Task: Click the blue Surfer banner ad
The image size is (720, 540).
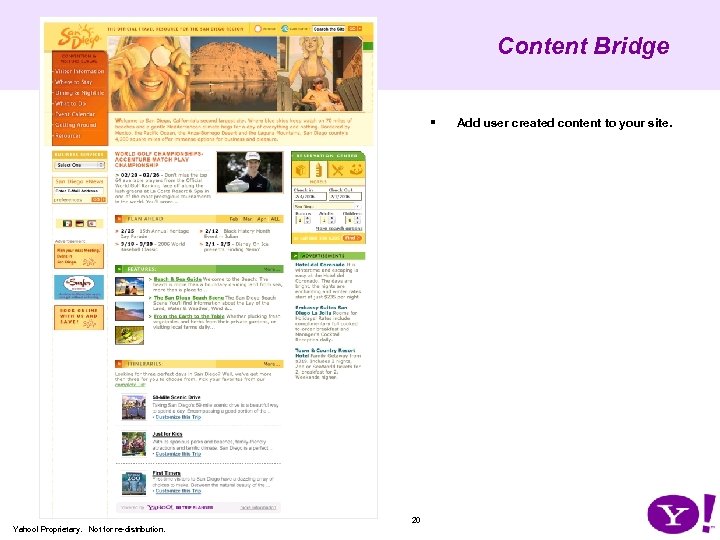Action: 79,287
